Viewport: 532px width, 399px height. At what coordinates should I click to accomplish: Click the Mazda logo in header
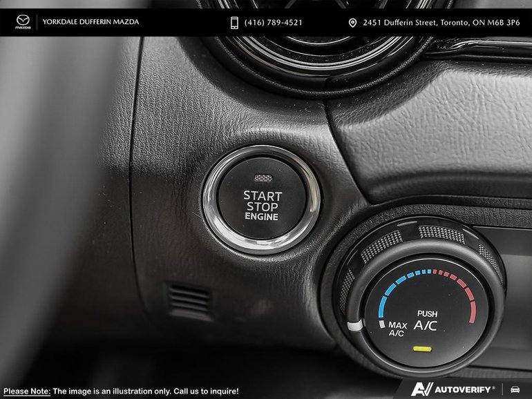(24, 22)
